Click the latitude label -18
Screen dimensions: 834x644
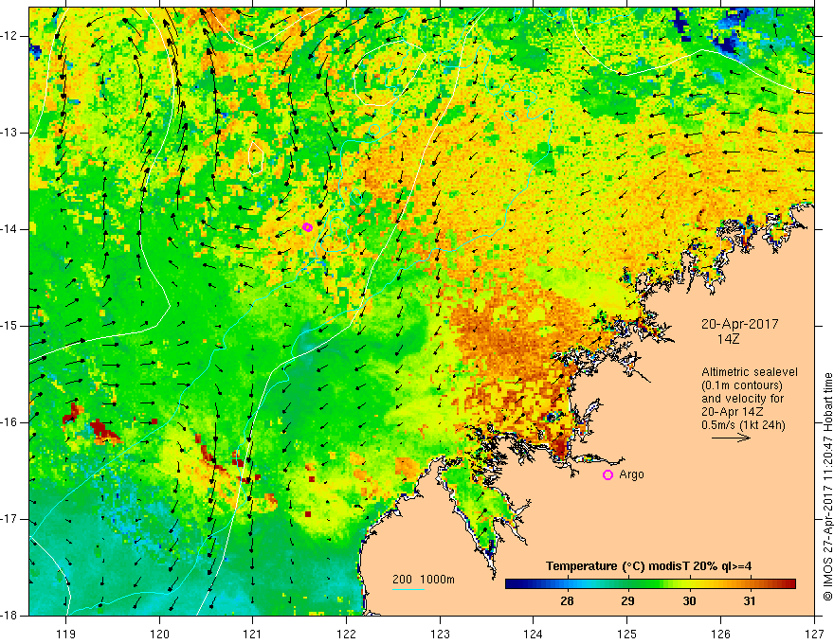[x=9, y=616]
